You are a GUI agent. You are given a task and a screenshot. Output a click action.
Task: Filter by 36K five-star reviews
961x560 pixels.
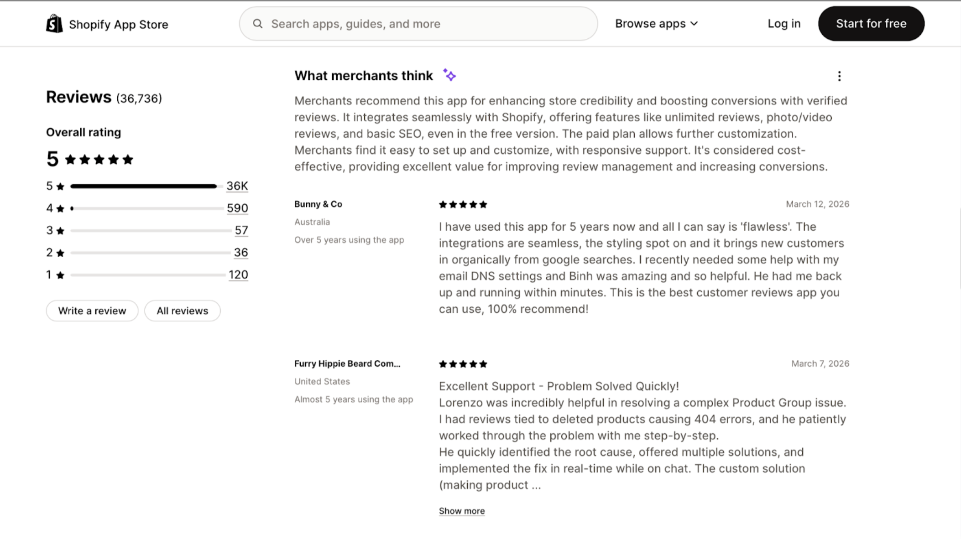point(237,186)
